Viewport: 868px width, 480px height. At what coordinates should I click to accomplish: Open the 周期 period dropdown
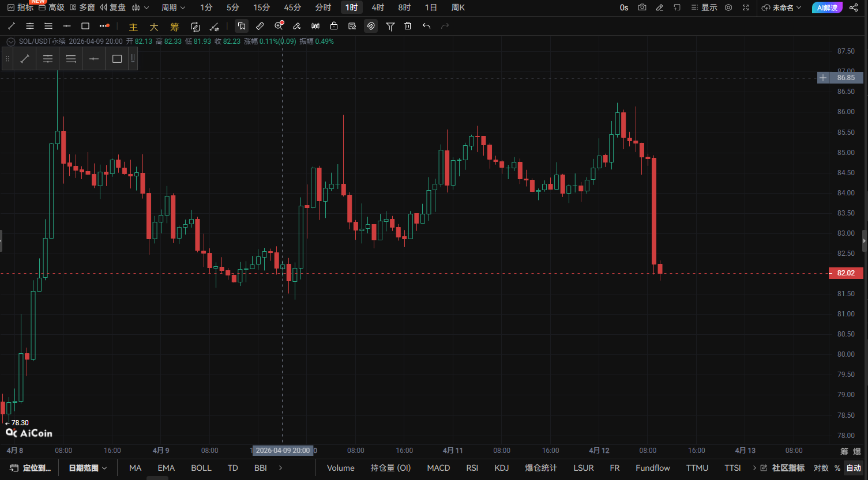click(x=174, y=7)
